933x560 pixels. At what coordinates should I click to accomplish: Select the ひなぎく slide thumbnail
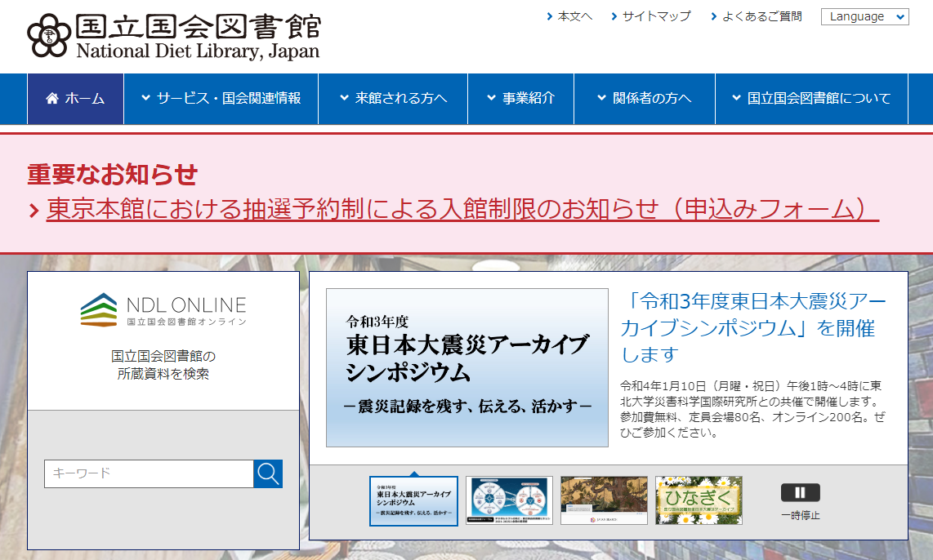699,500
